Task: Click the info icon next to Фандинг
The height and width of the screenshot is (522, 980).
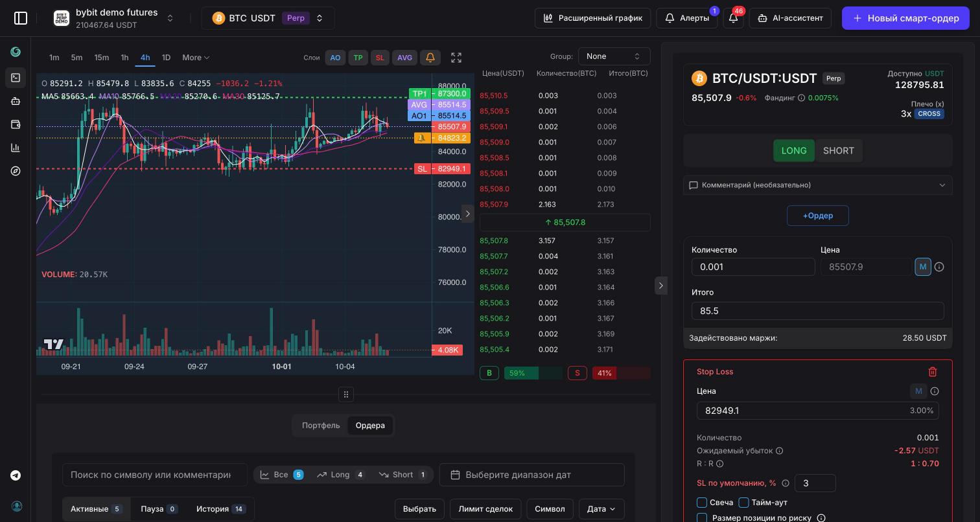Action: [801, 98]
